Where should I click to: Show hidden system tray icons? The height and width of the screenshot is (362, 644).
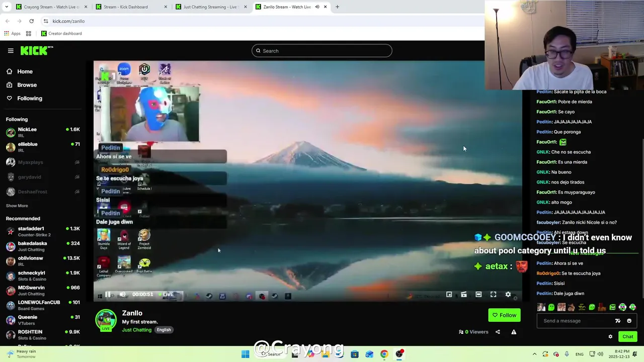(x=534, y=354)
